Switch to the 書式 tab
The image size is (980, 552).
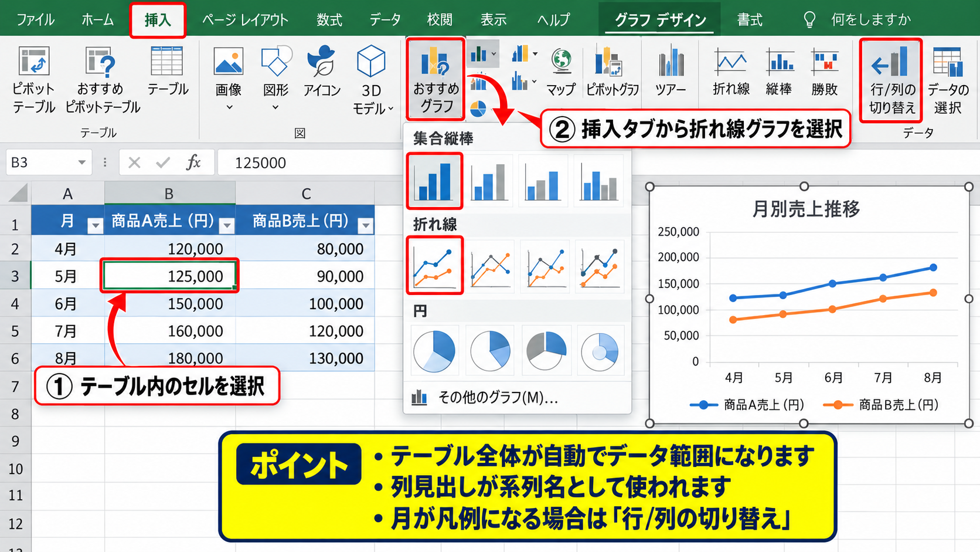pos(750,20)
